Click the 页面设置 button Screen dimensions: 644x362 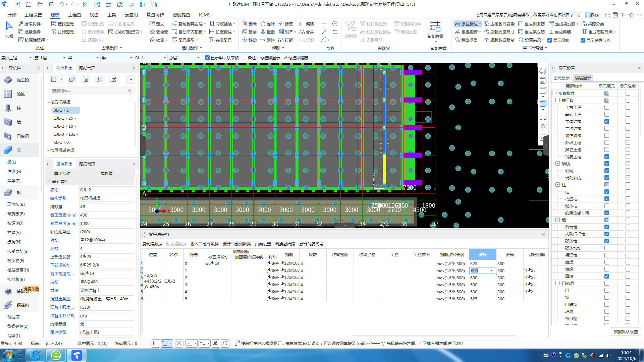(x=263, y=244)
